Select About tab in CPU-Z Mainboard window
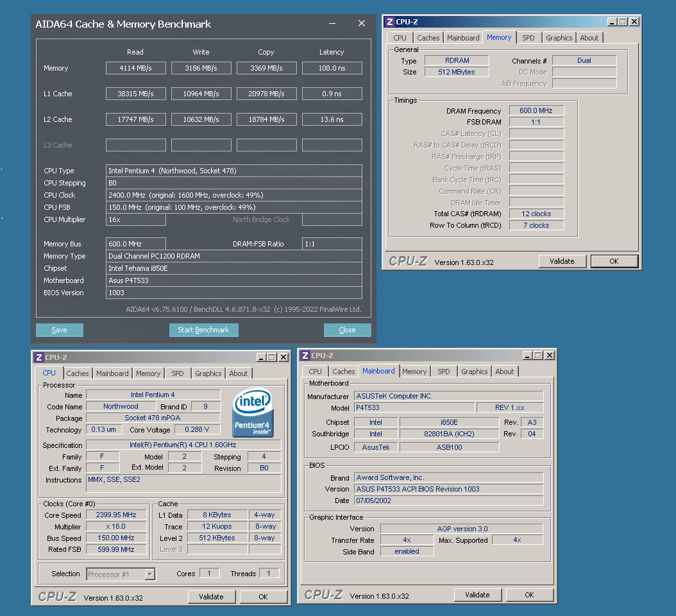The width and height of the screenshot is (676, 616). (504, 372)
